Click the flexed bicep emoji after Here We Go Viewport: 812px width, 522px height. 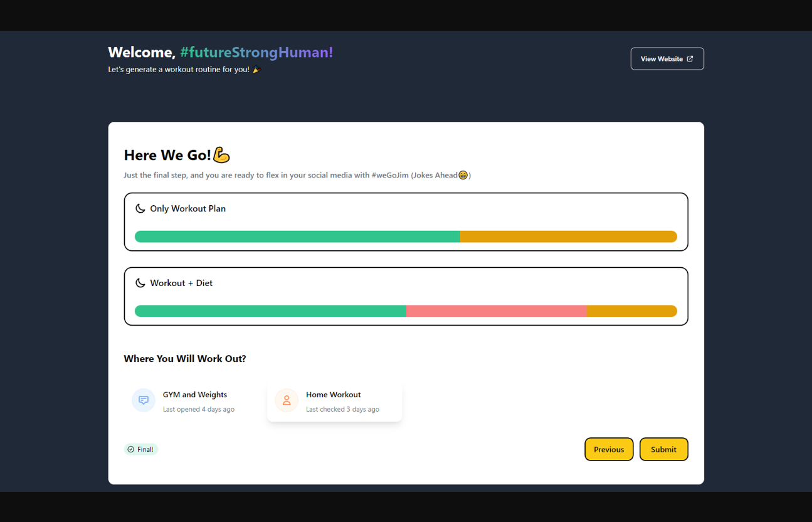pyautogui.click(x=221, y=155)
